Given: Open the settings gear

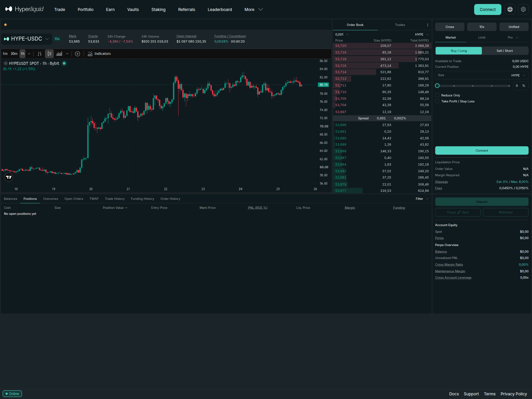Looking at the screenshot, I should point(523,9).
